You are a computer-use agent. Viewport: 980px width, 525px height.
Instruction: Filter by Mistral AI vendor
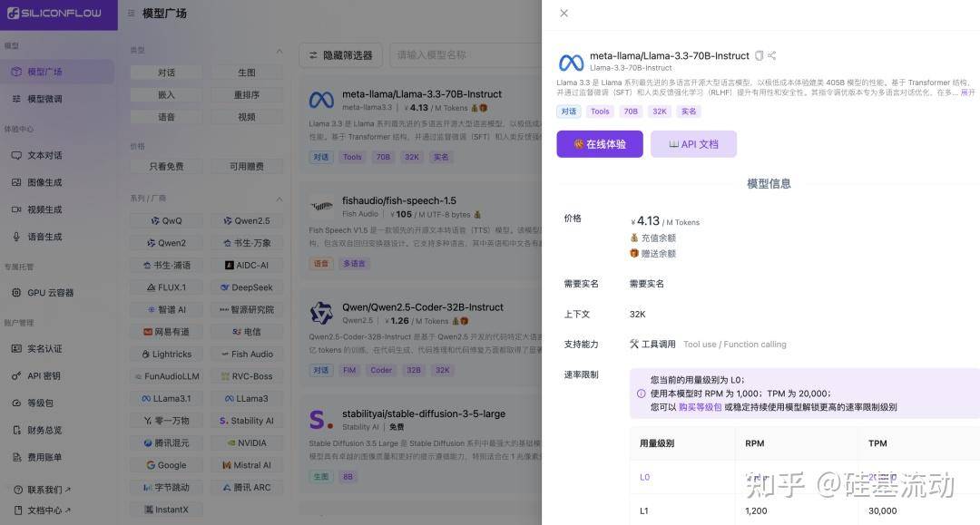click(246, 466)
